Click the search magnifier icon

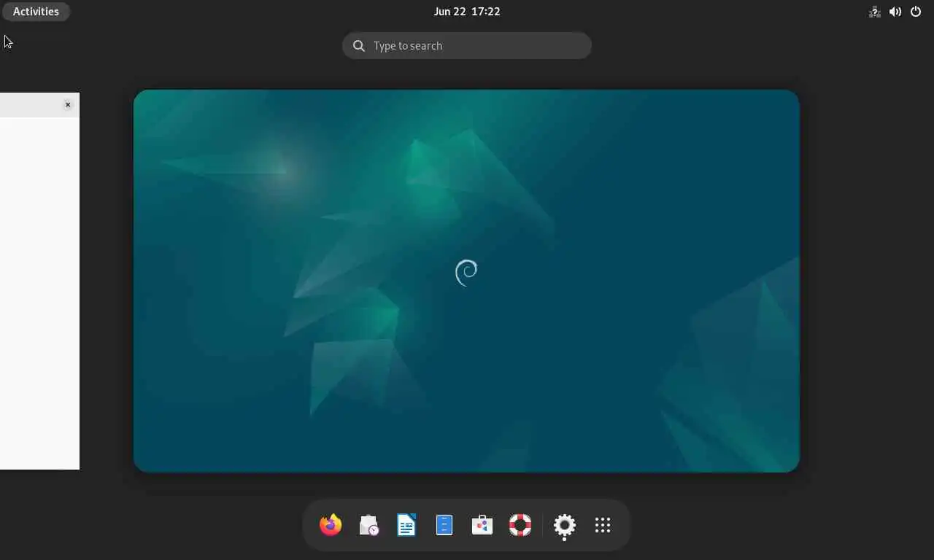[x=359, y=46]
